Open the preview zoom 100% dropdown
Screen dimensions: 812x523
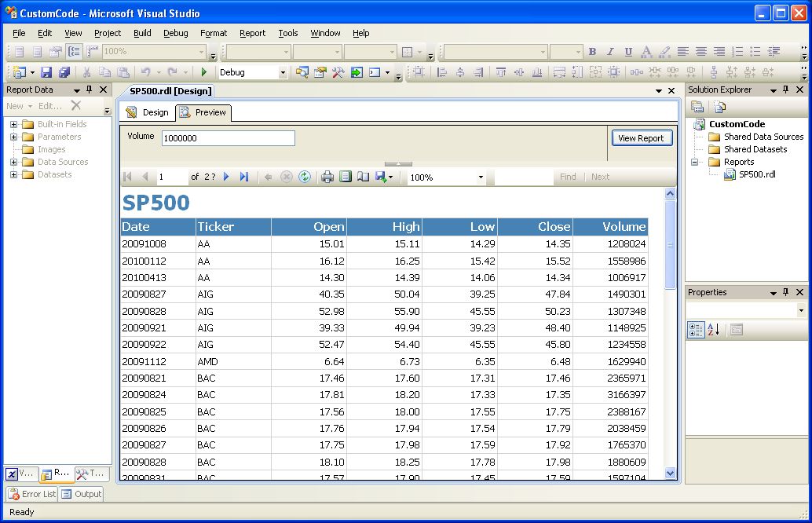481,177
